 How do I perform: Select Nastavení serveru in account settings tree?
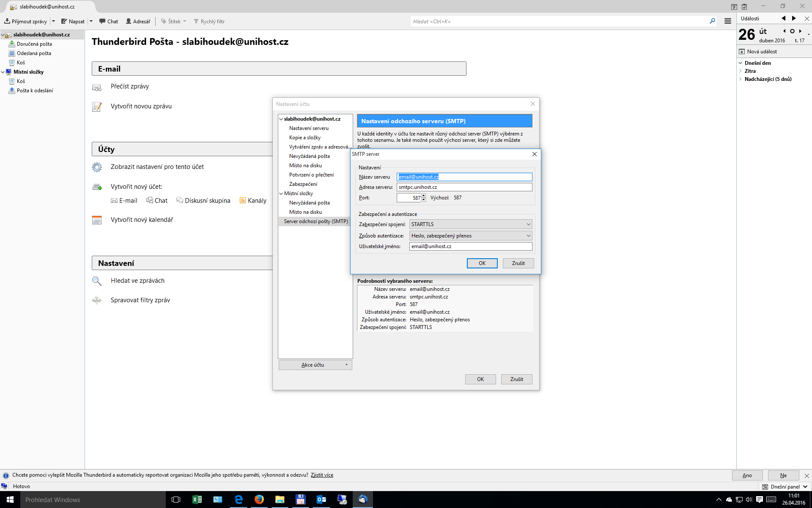[x=309, y=128]
